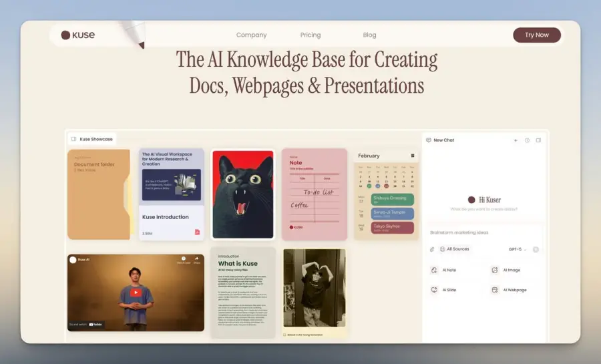Open the sepia photo of person making heart
Viewport: 601px width, 364px height.
click(315, 288)
